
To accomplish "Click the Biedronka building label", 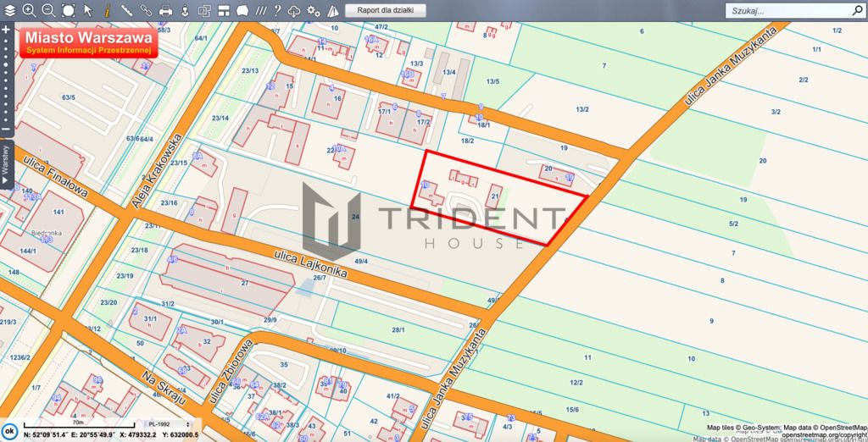I will [46, 233].
